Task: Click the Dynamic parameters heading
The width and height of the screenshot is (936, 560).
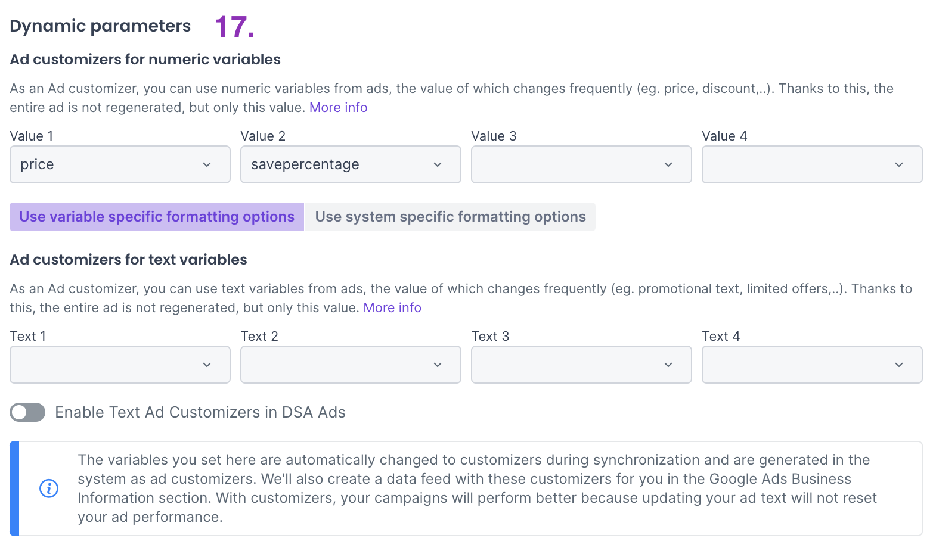Action: 100,26
